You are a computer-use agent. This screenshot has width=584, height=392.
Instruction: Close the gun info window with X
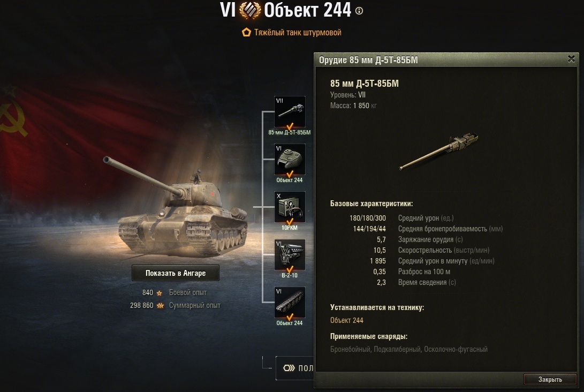(571, 59)
